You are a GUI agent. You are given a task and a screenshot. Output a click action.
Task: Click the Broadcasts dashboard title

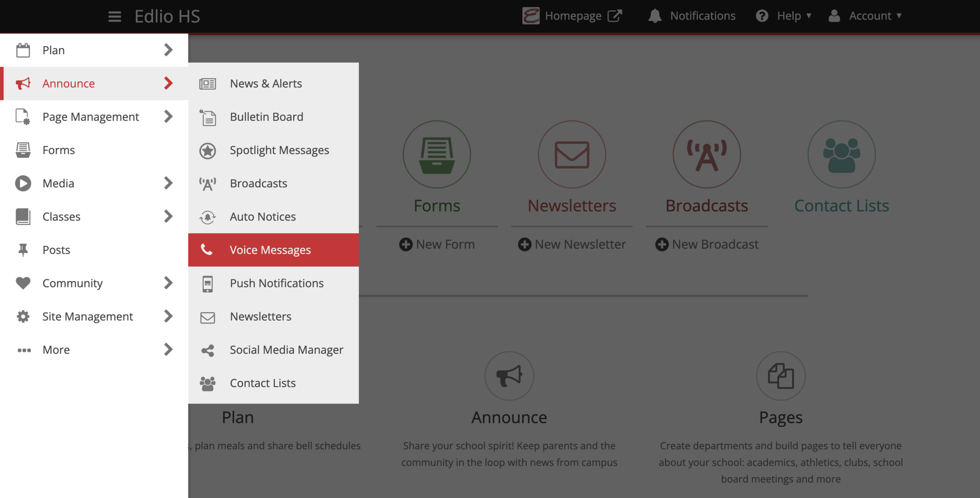tap(707, 206)
